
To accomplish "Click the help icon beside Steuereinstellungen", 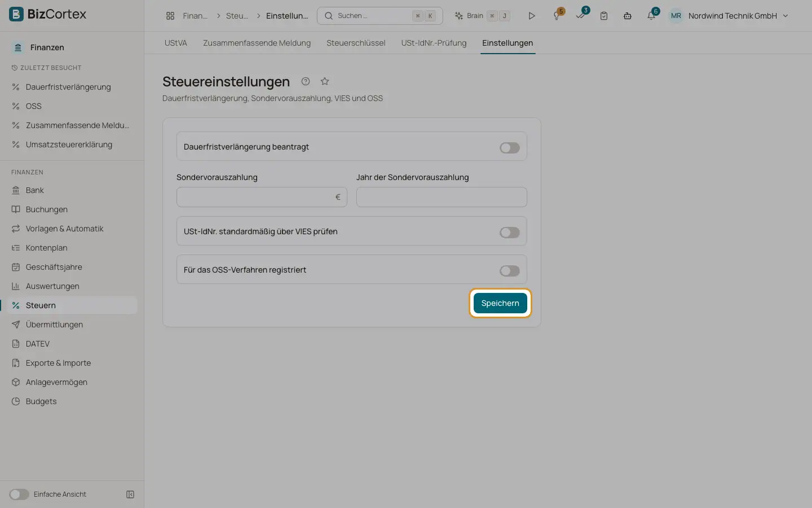I will point(306,81).
